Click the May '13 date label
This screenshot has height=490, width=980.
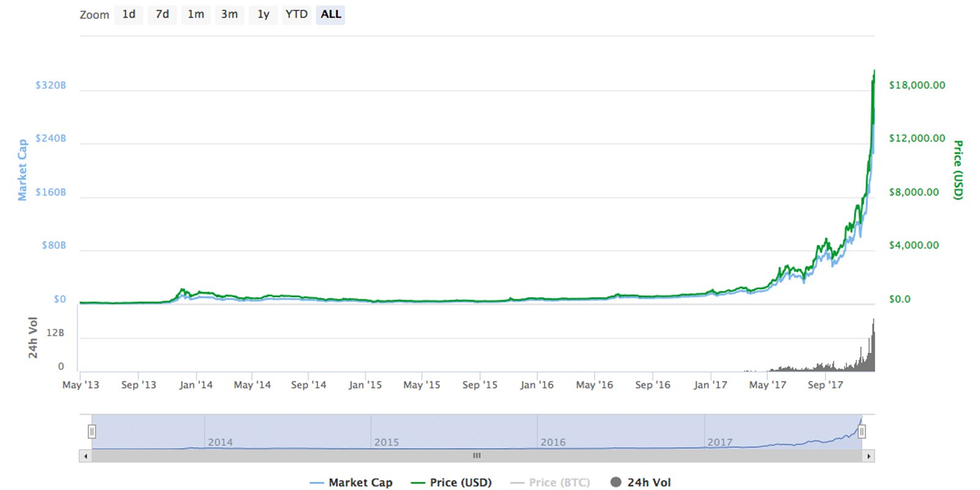pos(81,385)
